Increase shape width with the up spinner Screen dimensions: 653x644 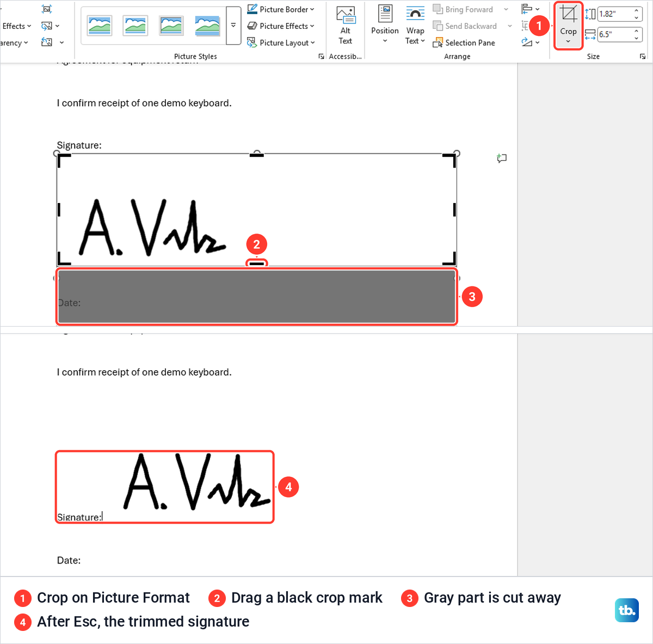637,31
